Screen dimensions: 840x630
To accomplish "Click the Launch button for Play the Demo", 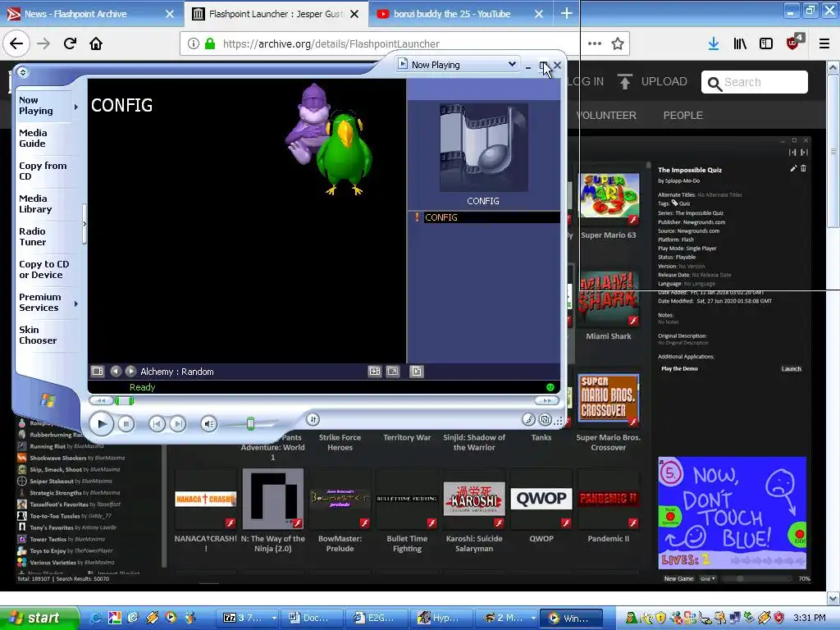I will [791, 368].
